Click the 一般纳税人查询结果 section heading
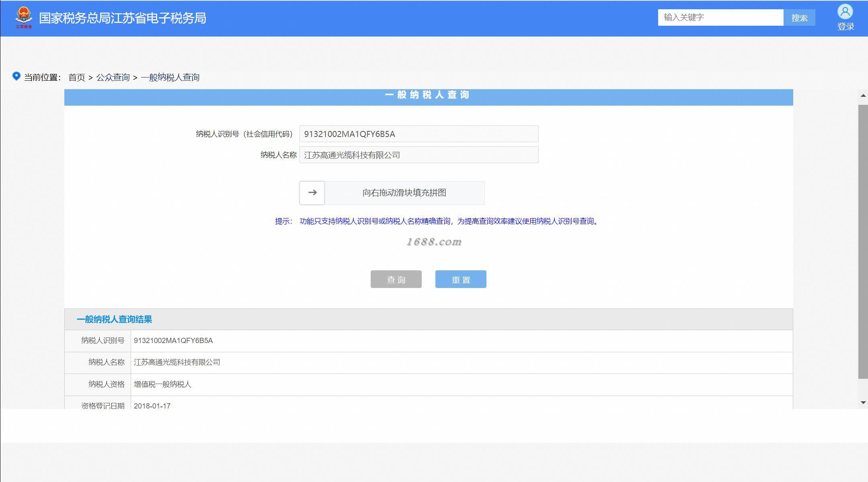This screenshot has width=868, height=482. pos(114,319)
